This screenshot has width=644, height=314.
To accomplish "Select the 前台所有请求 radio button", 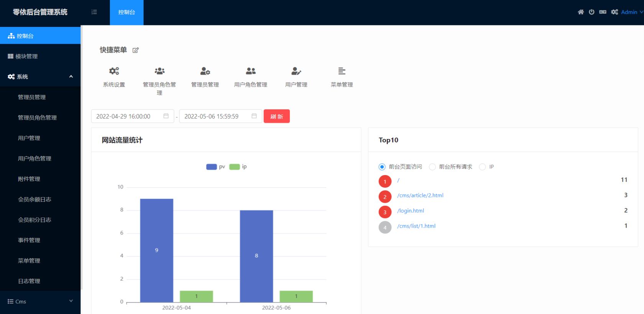I will pos(432,167).
